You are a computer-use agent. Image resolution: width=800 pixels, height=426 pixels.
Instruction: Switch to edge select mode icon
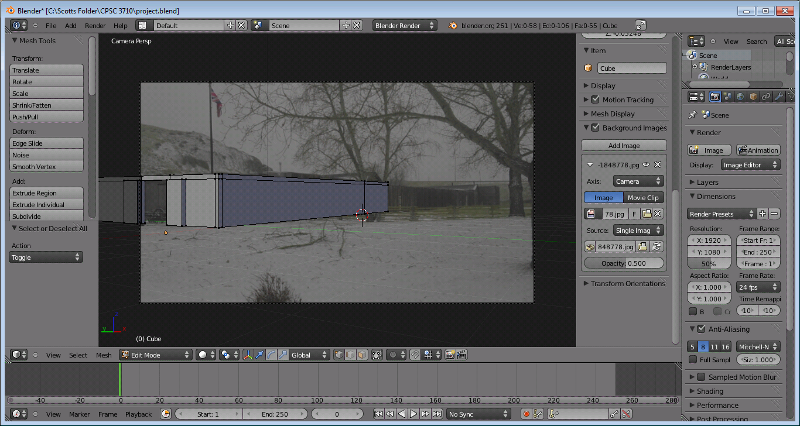[350, 355]
